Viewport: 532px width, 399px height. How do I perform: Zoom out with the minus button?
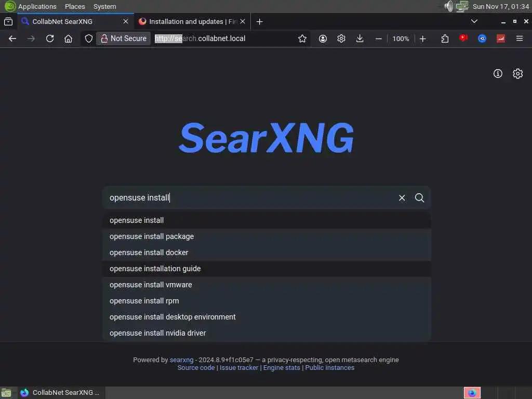(x=379, y=38)
